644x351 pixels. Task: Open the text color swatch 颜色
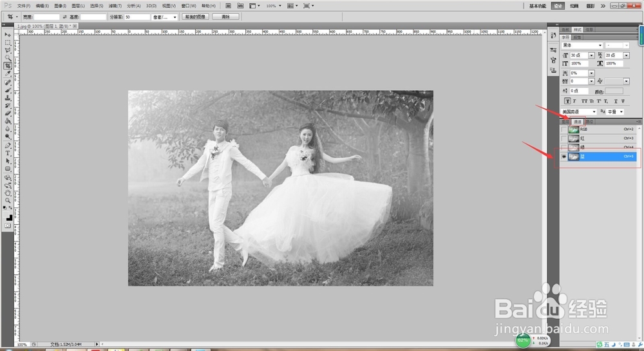(614, 91)
